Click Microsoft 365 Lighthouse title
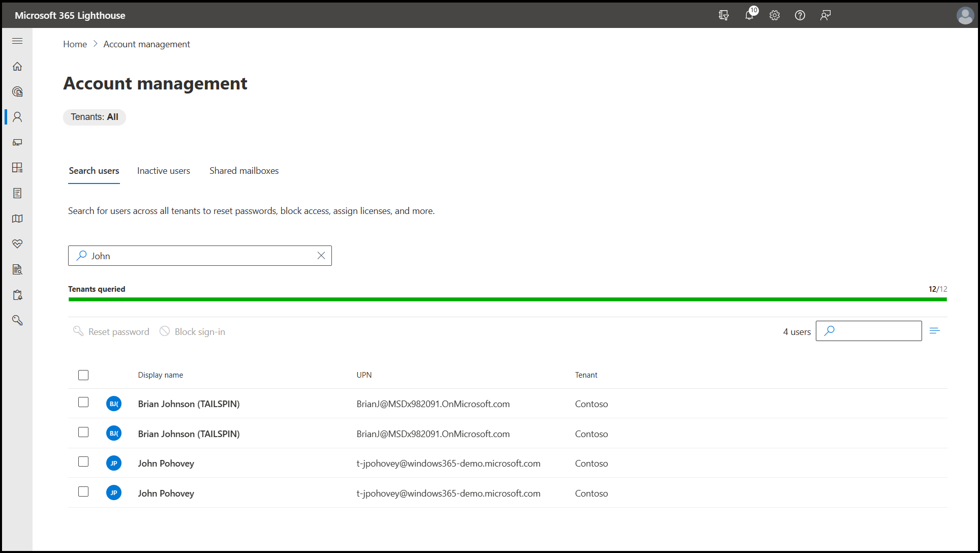This screenshot has width=980, height=553. 70,15
